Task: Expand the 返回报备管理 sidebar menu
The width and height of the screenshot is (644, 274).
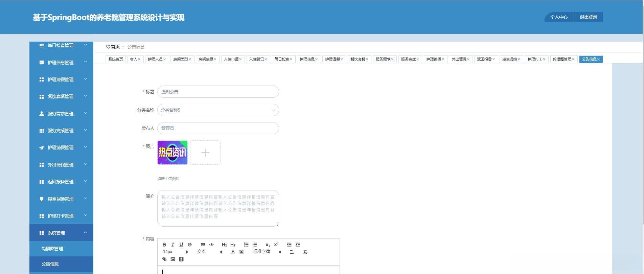Action: pos(62,182)
